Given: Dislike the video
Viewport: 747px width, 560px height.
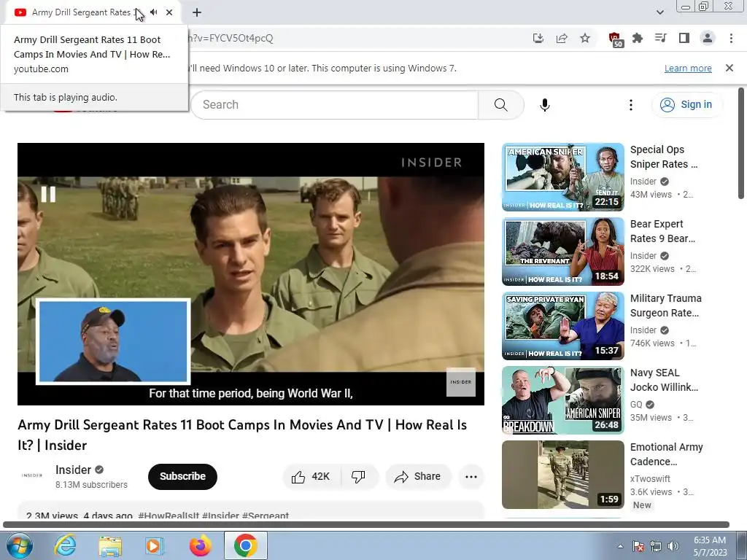Looking at the screenshot, I should (359, 477).
